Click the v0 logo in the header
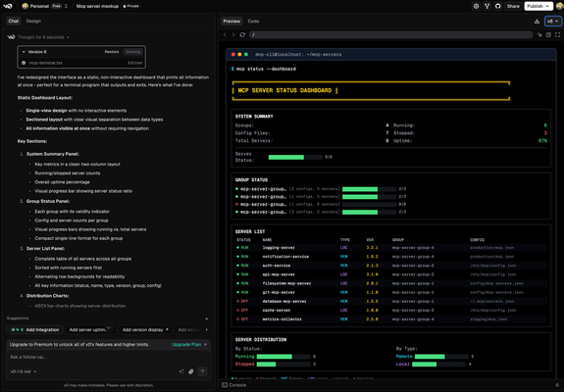Screen dimensions: 564x392 (x=8, y=6)
